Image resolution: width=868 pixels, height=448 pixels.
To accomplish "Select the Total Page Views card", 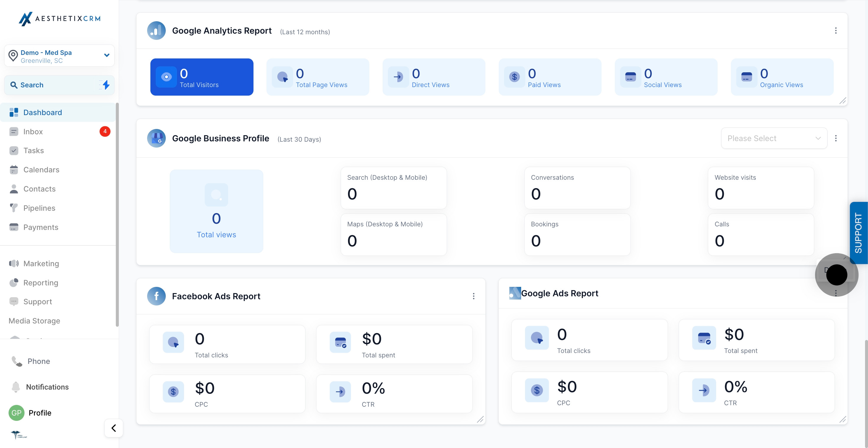I will coord(318,77).
